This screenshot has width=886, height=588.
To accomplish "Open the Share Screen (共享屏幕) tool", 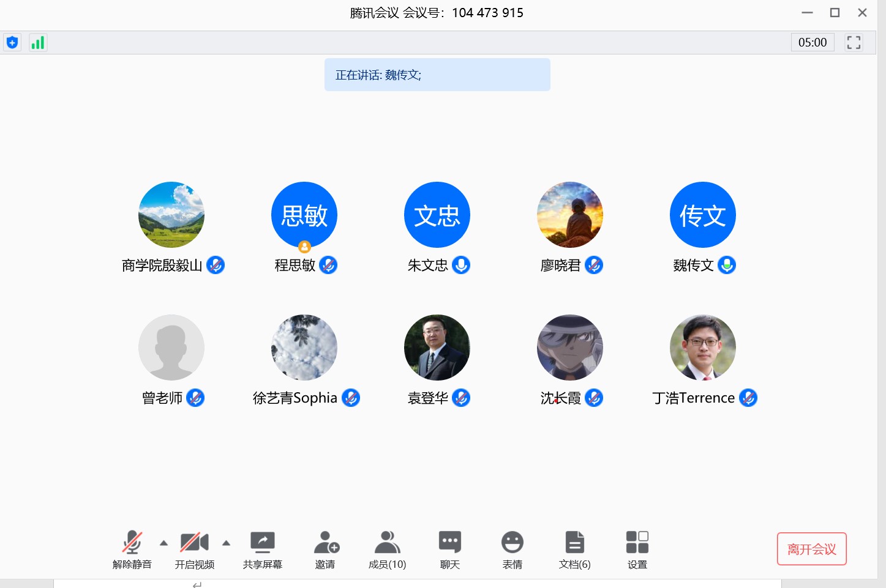I will [x=262, y=549].
